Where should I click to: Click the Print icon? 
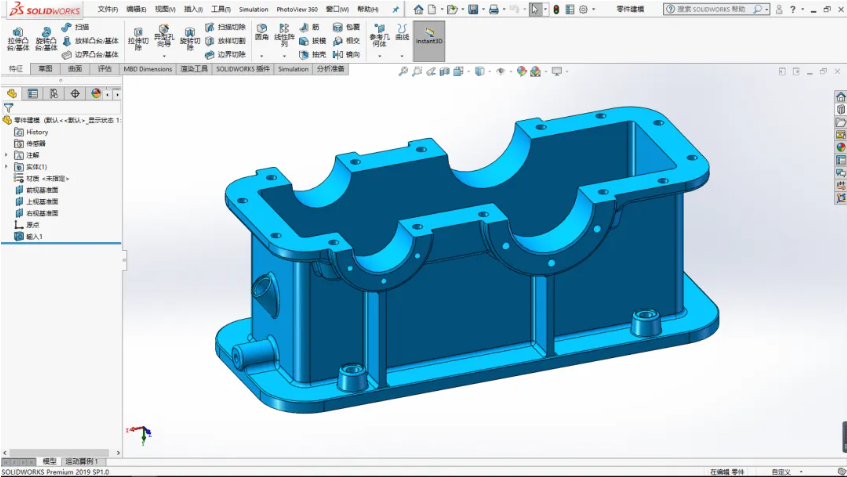coord(494,9)
